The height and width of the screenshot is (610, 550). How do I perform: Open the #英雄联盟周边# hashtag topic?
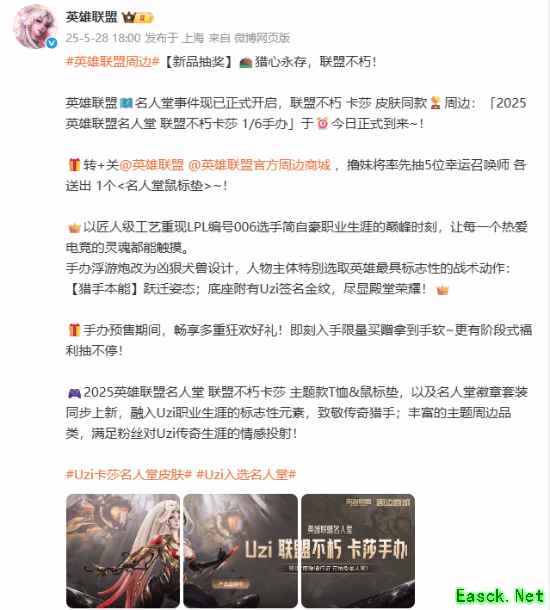(x=113, y=61)
